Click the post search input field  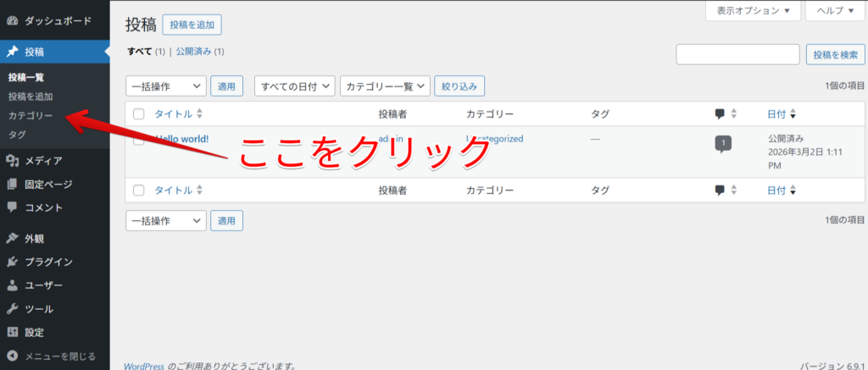click(737, 55)
